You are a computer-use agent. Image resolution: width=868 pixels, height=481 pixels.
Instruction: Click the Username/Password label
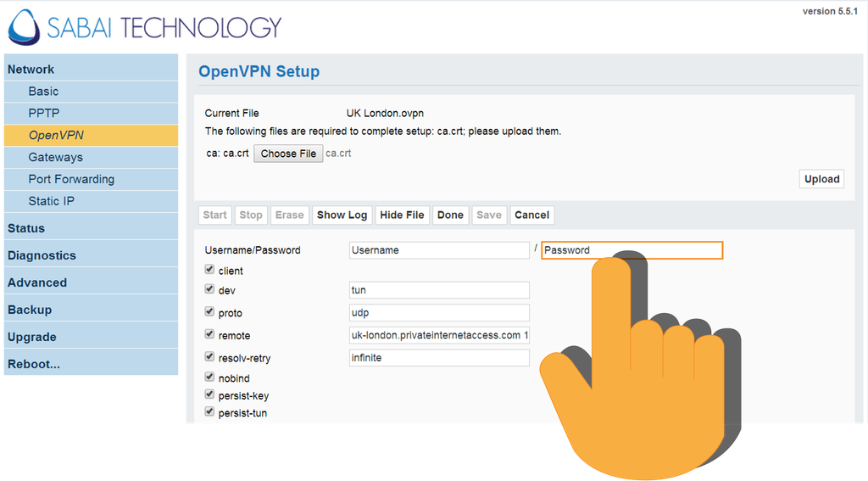click(253, 250)
